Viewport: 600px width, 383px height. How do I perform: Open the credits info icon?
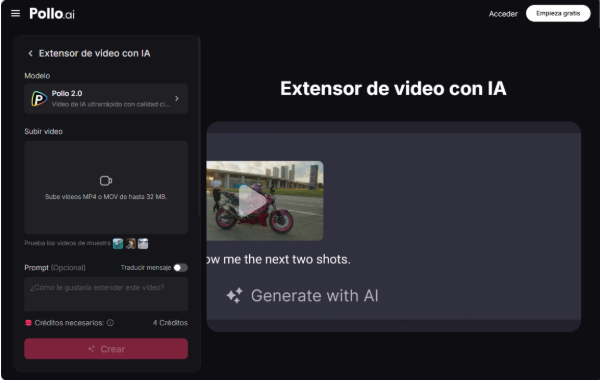[110, 323]
